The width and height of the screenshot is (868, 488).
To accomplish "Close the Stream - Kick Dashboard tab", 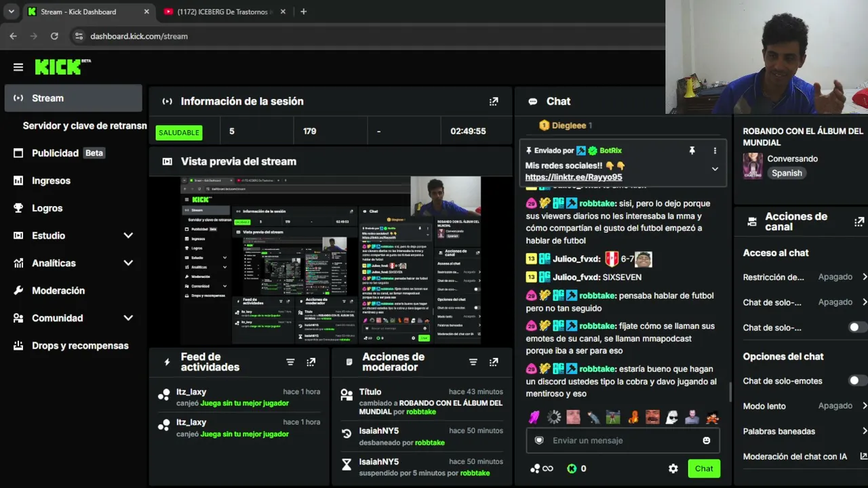I will click(146, 12).
